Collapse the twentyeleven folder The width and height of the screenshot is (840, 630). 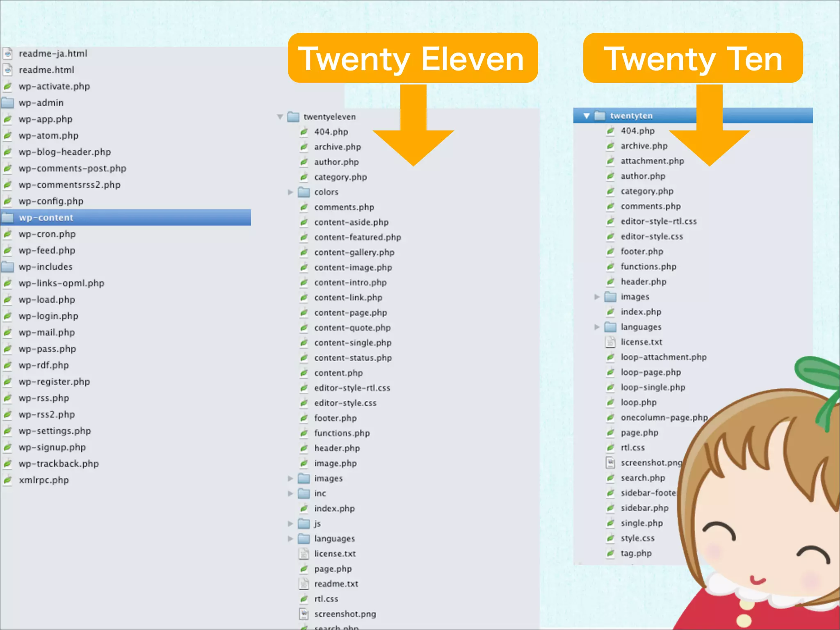[x=280, y=117]
